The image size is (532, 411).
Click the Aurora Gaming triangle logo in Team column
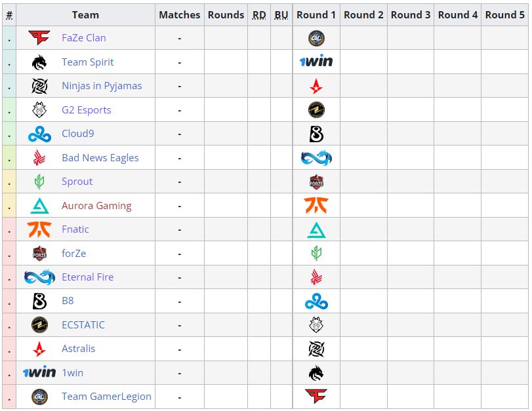(x=39, y=206)
